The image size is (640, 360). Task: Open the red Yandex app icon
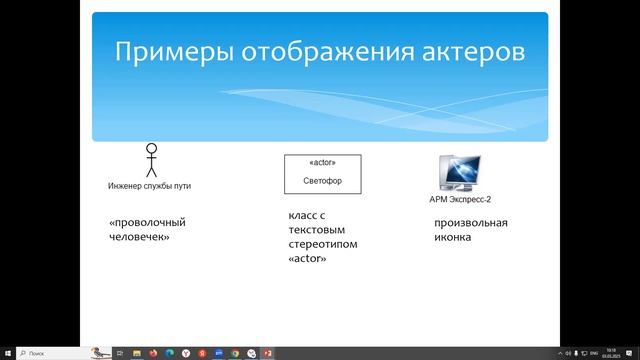(x=202, y=353)
